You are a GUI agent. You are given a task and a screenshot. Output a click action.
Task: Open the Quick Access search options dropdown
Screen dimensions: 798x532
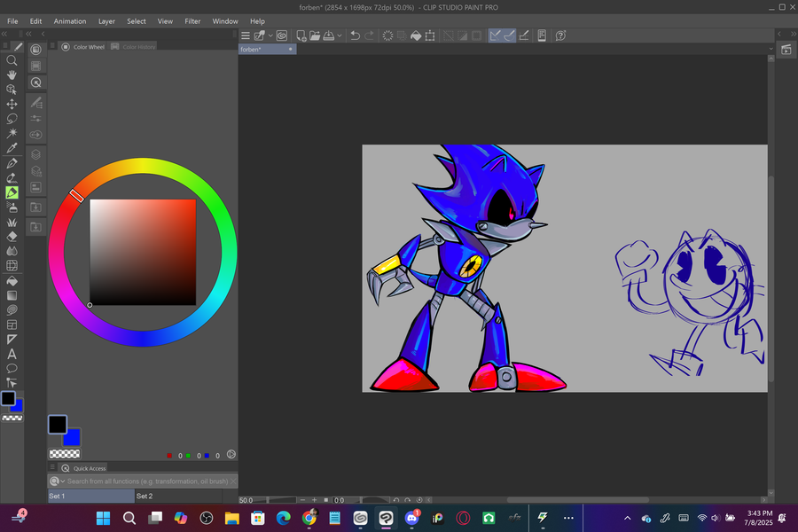[x=63, y=481]
